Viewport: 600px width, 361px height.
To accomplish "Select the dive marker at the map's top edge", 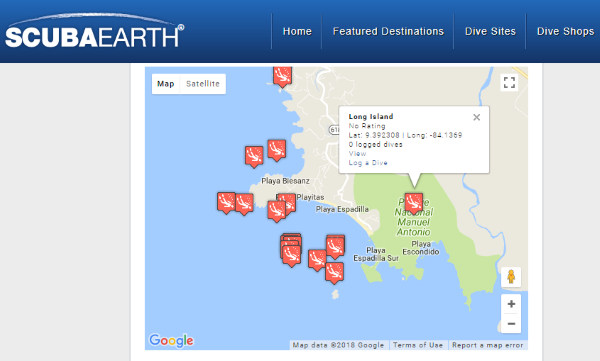I will pos(282,77).
